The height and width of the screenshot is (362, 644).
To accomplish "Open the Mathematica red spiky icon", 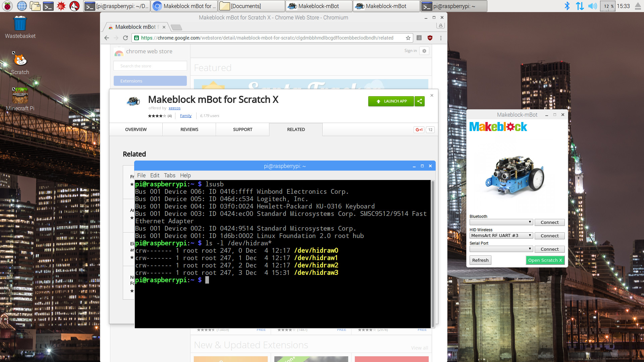I will (x=61, y=6).
